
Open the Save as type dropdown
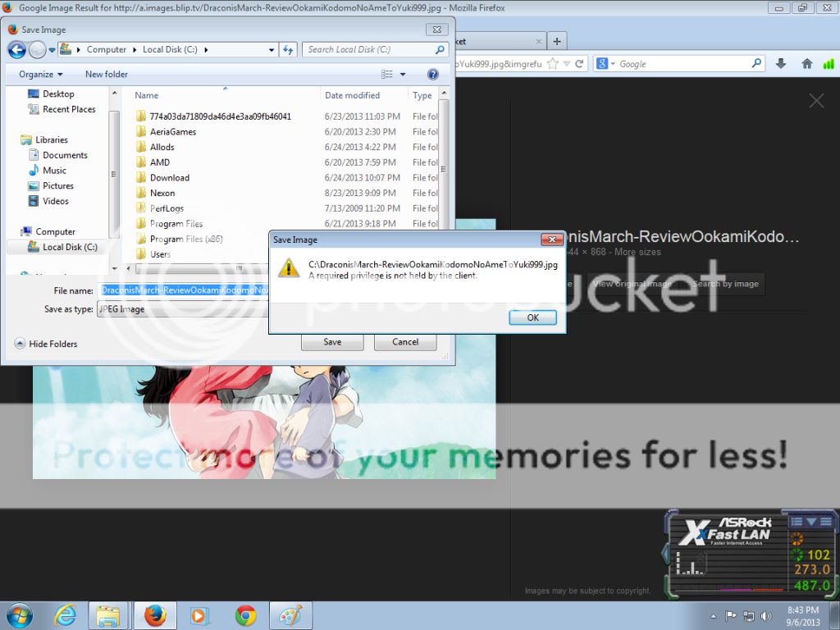point(183,309)
